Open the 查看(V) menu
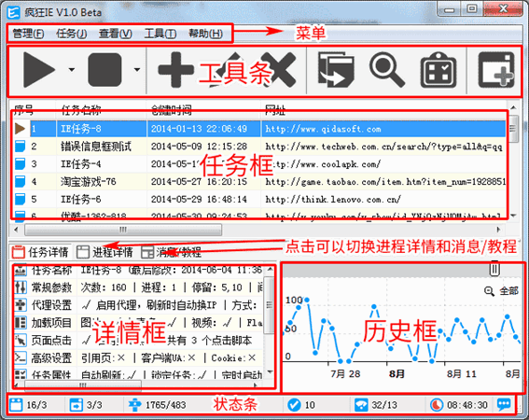Viewport: 529px width, 420px height. click(115, 34)
